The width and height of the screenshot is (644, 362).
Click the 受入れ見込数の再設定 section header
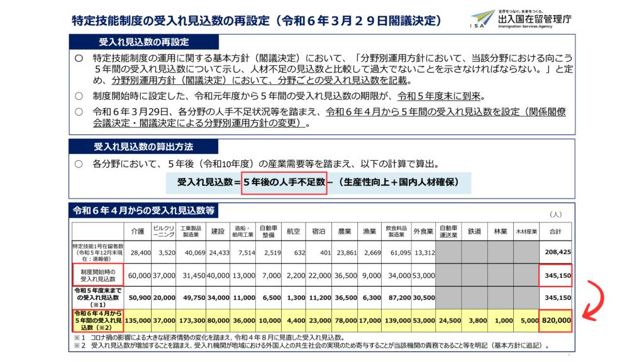[x=144, y=42]
